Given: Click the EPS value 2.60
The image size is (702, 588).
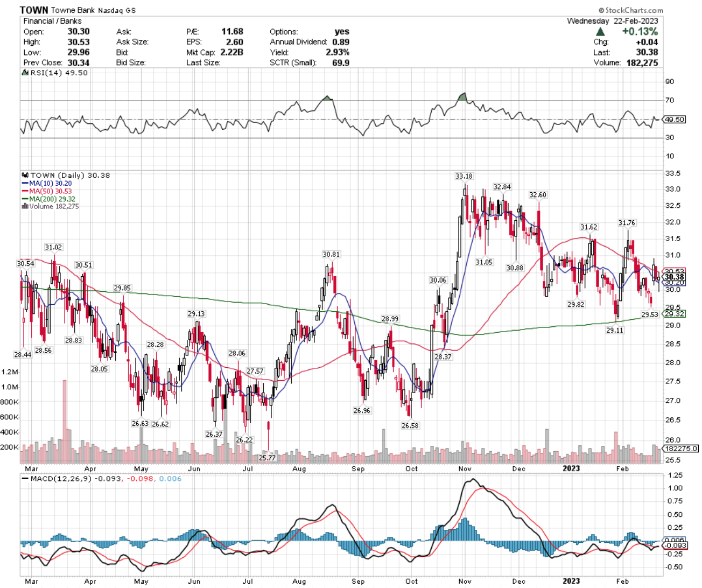Looking at the screenshot, I should 235,42.
